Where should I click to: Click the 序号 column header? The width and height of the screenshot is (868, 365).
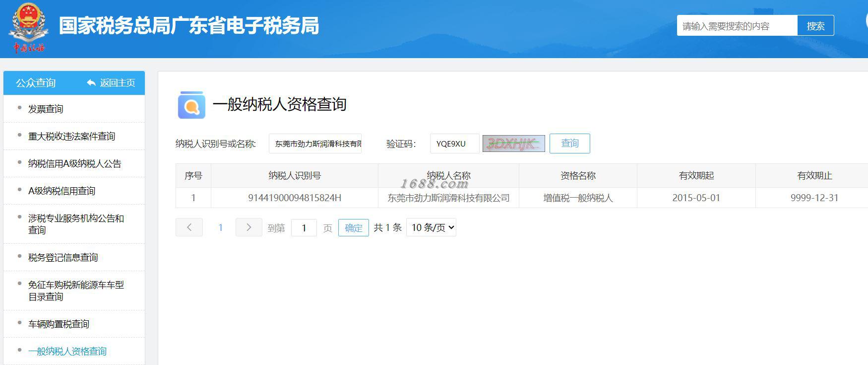193,176
